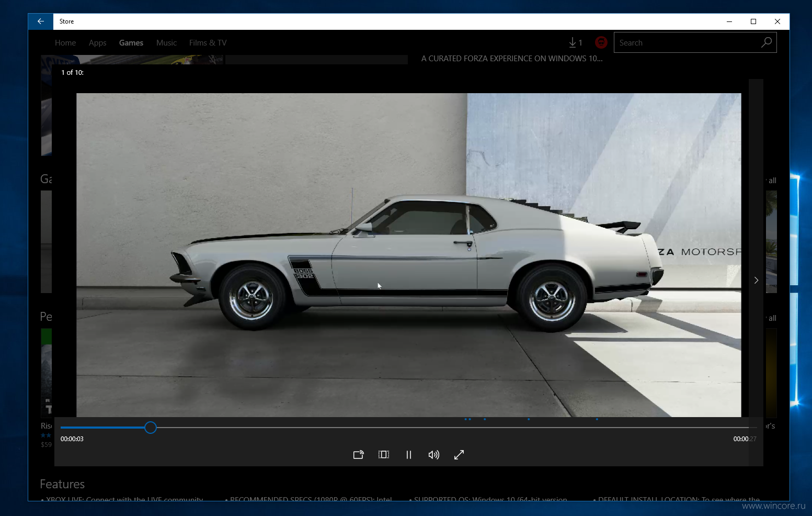Click the "1 of 10" media counter
812x516 pixels.
point(72,73)
